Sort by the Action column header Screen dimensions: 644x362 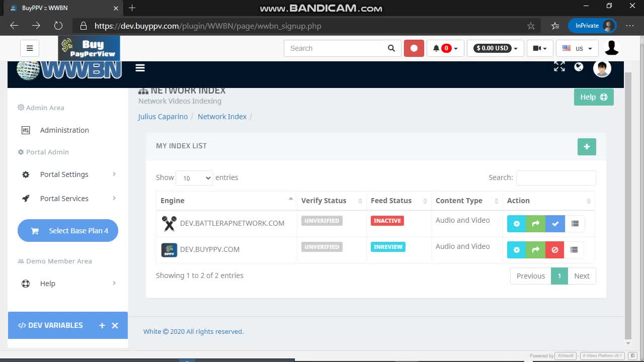(549, 201)
